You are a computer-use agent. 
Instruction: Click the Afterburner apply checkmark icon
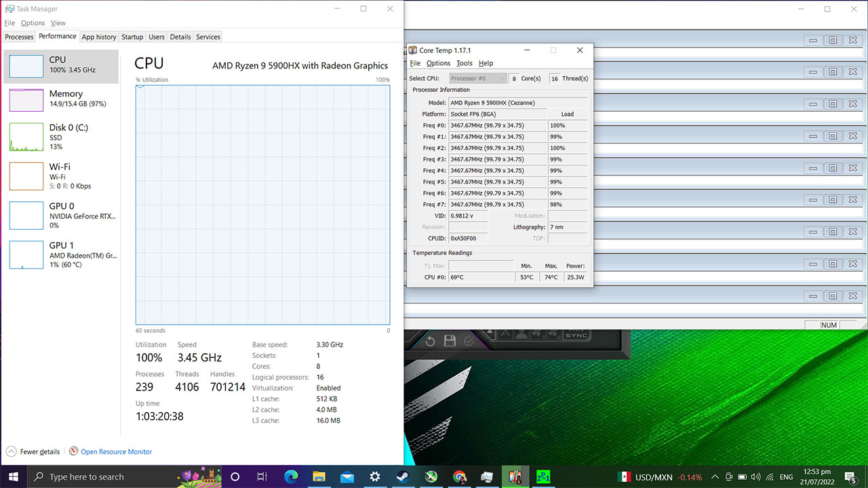pos(469,342)
